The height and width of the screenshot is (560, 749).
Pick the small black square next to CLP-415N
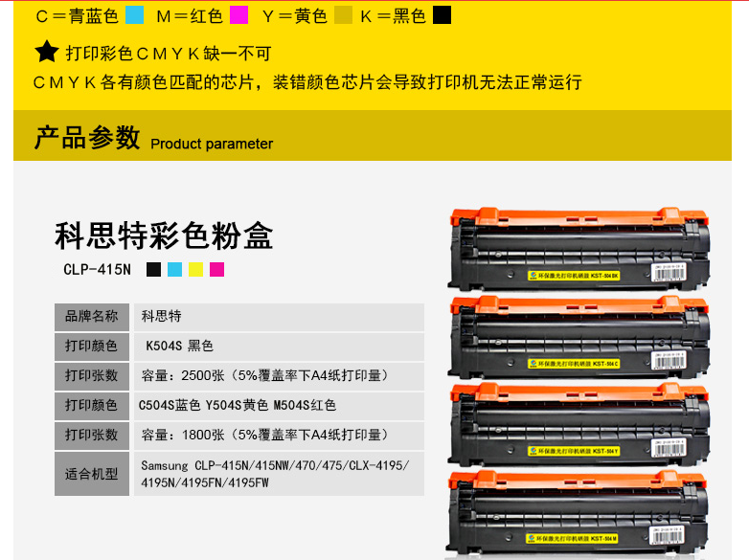[x=153, y=269]
